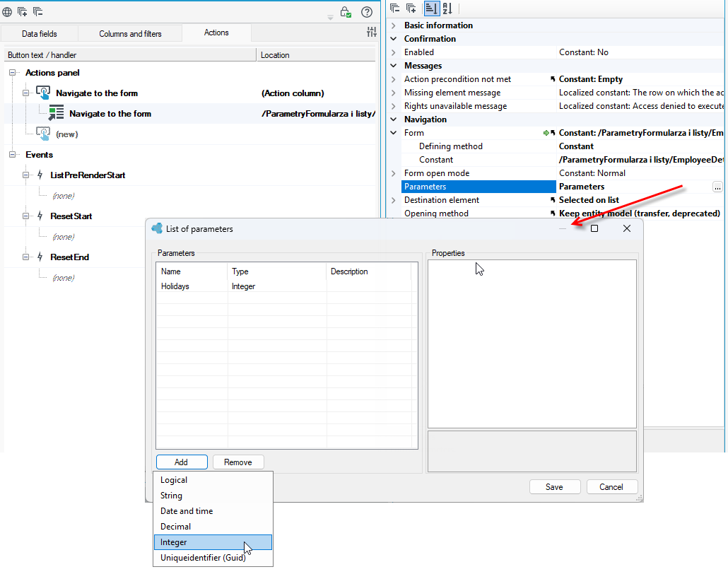Click the icon of the Action column button
Screen dimensions: 728x579
pos(43,93)
